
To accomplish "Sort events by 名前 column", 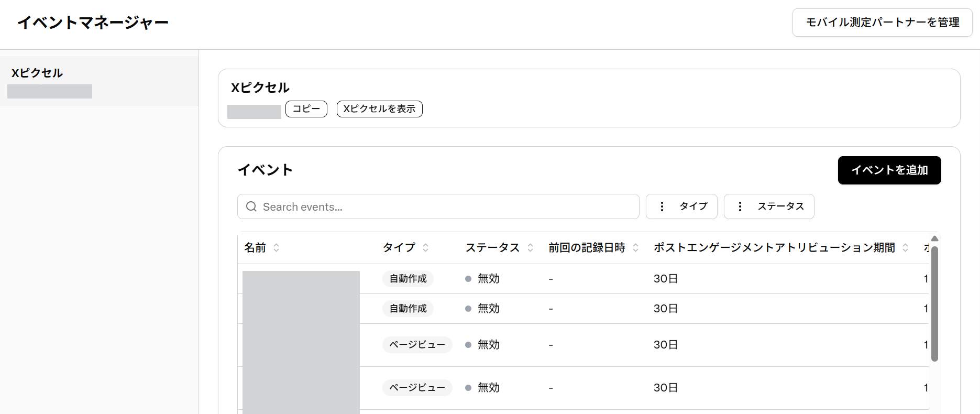I will 277,247.
